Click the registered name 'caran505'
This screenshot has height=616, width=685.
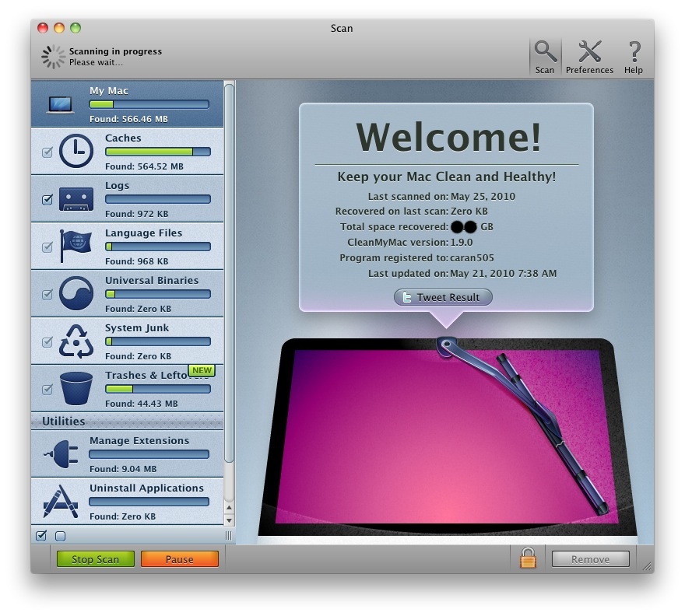(x=472, y=257)
